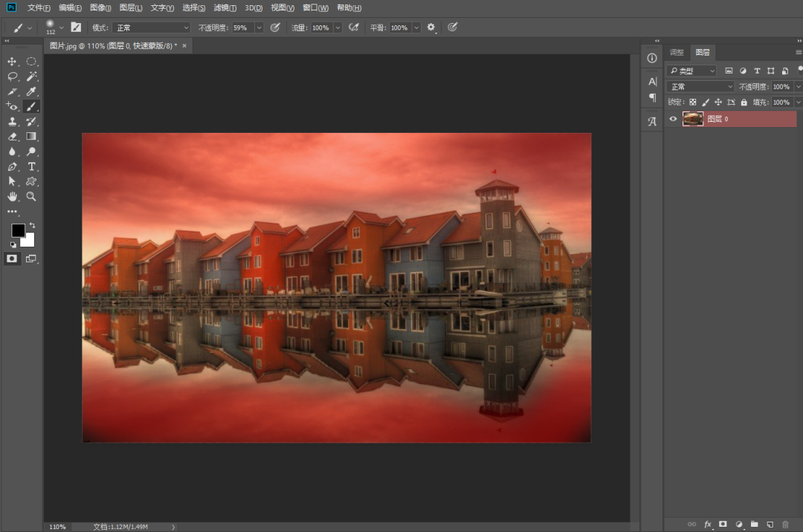803x532 pixels.
Task: Toggle pressure for opacity
Action: point(275,27)
